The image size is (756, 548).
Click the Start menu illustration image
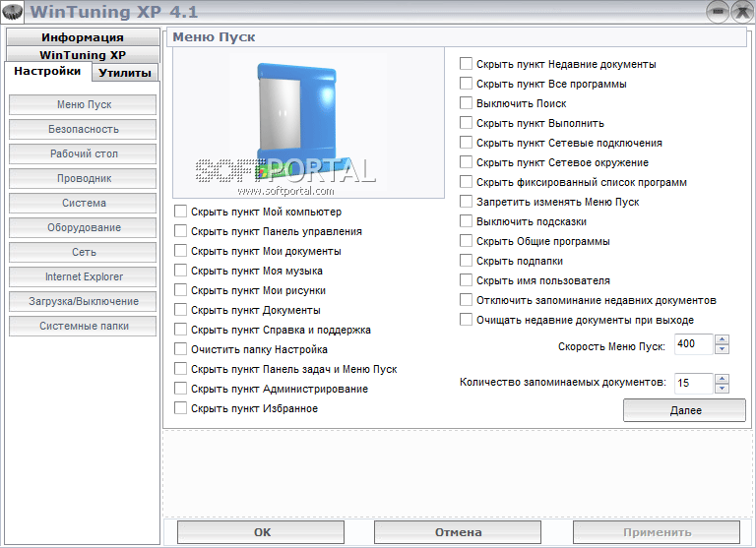308,123
